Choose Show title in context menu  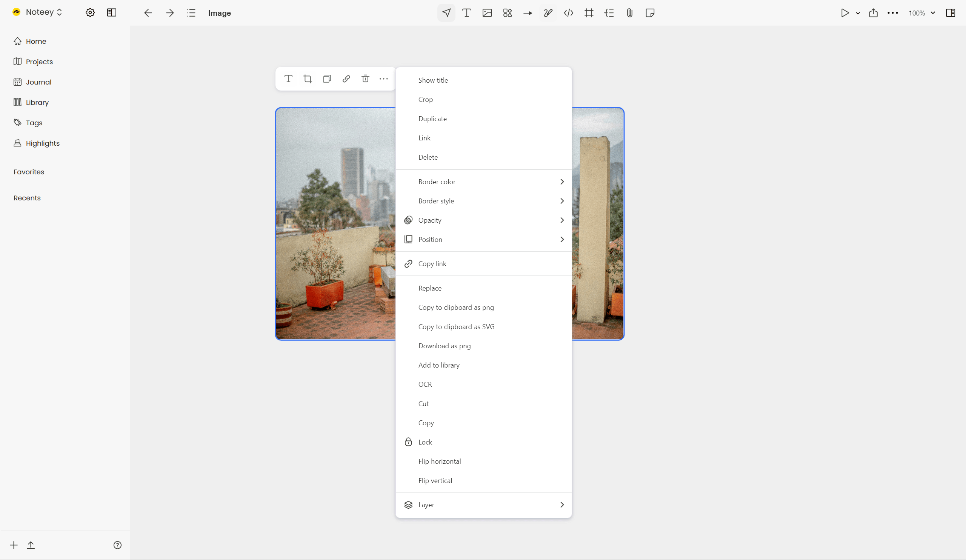pyautogui.click(x=483, y=80)
